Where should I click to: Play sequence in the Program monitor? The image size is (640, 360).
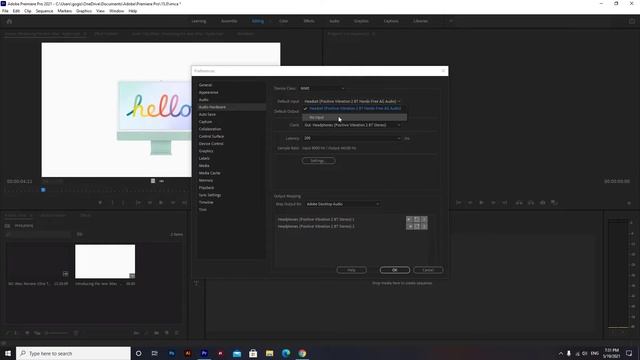tap(481, 202)
